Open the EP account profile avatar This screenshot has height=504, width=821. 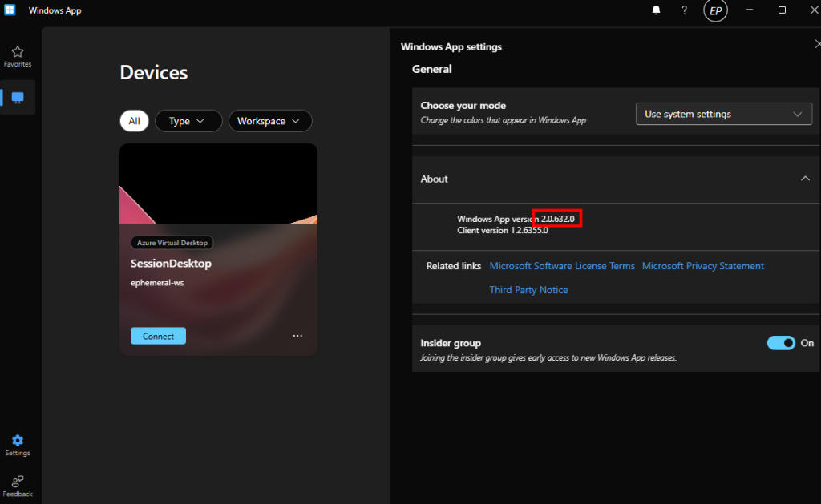715,10
